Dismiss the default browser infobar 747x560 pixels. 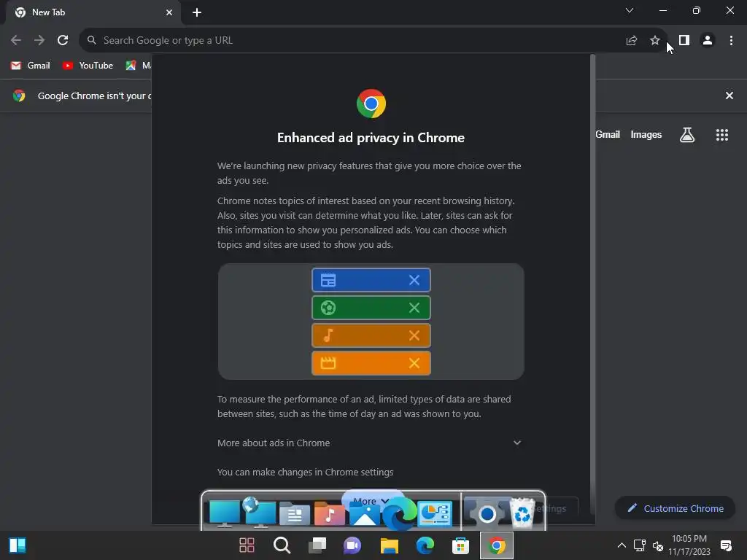tap(729, 96)
